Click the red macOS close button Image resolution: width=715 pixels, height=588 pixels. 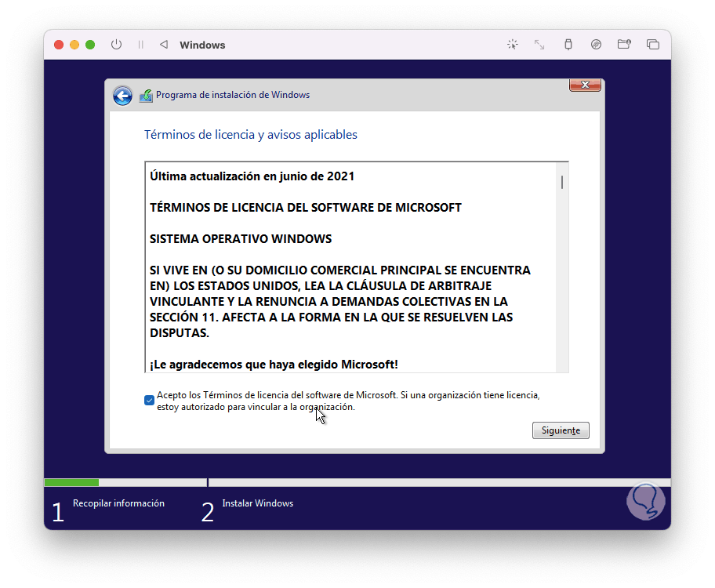click(59, 45)
